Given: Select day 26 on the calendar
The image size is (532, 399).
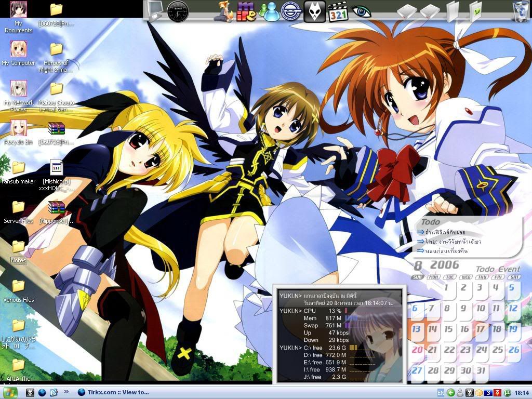Looking at the screenshot, I should [x=514, y=350].
